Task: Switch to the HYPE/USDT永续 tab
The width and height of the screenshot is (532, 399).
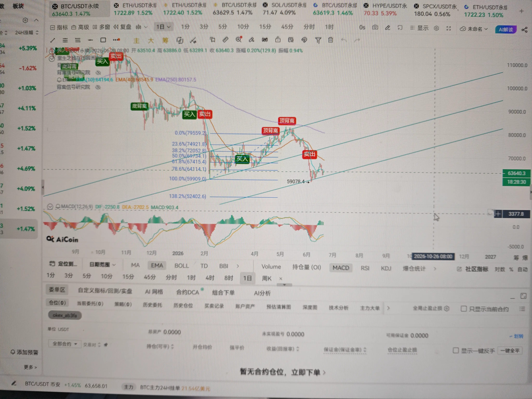Action: click(x=385, y=9)
